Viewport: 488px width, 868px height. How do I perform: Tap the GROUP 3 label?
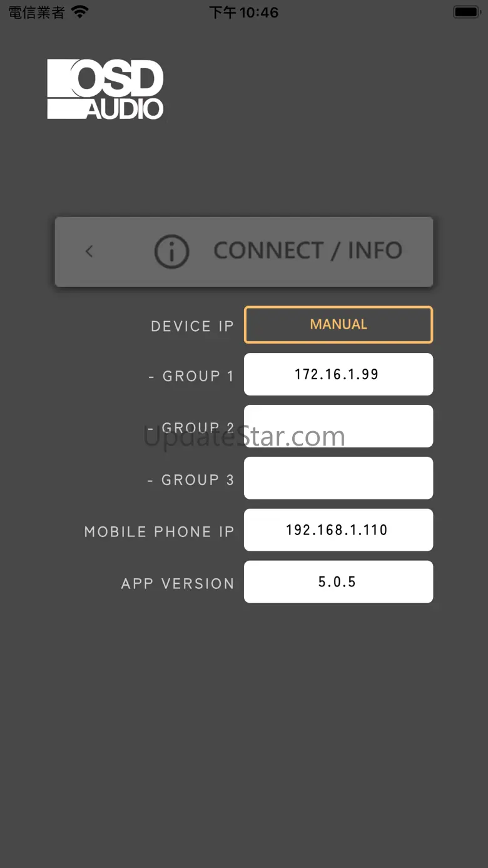click(x=191, y=480)
